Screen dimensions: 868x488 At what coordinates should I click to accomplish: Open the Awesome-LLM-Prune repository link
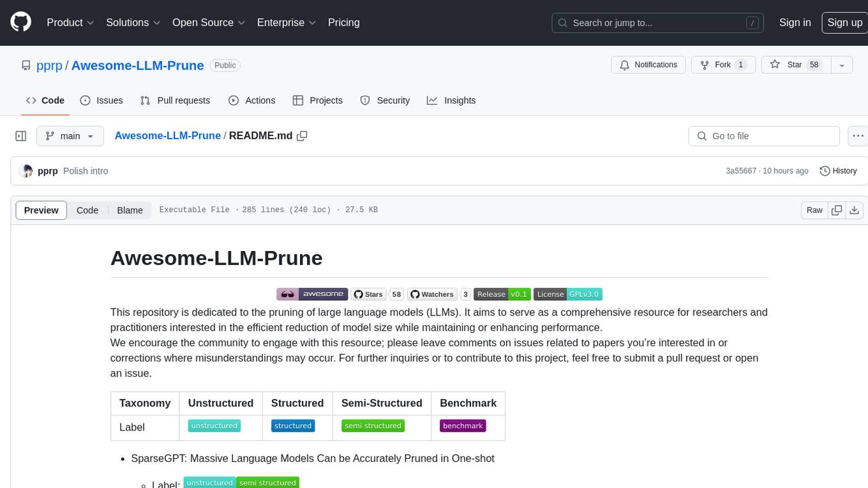(138, 65)
